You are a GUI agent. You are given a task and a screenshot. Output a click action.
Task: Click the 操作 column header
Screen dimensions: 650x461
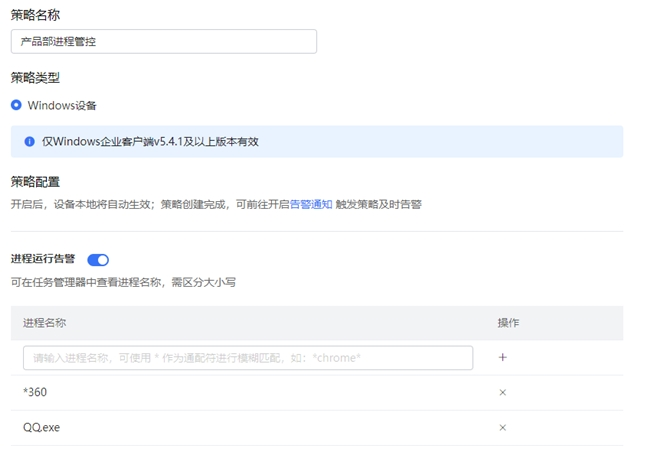508,323
